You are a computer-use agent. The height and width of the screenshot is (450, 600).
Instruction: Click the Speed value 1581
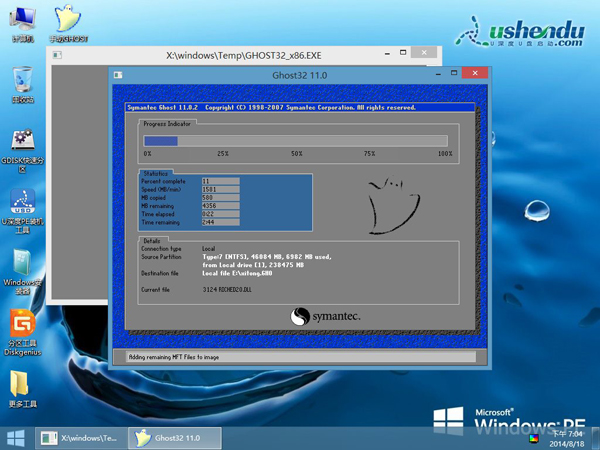221,189
